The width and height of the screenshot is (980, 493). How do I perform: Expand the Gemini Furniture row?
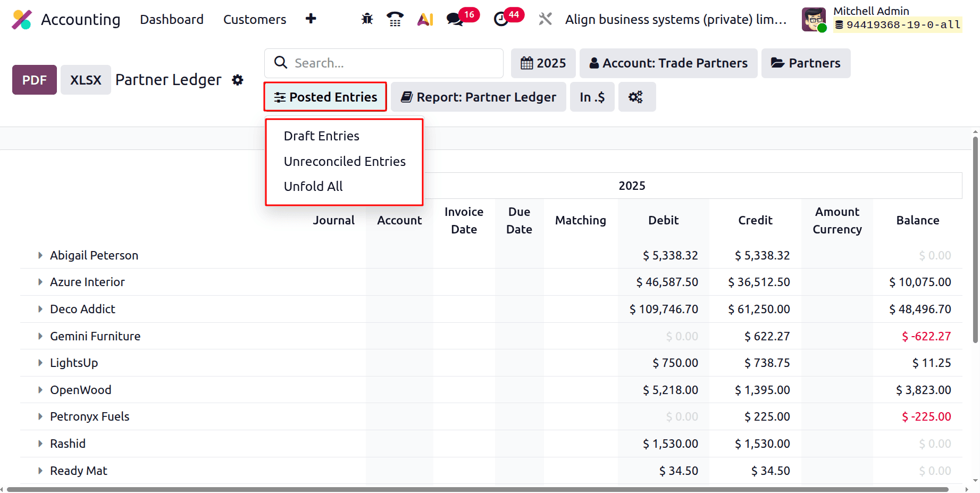point(40,336)
